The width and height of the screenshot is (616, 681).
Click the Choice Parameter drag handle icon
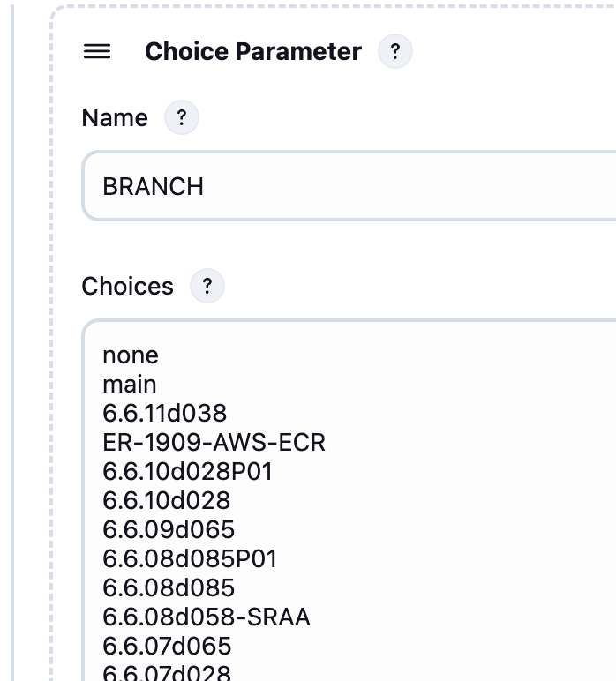coord(96,52)
